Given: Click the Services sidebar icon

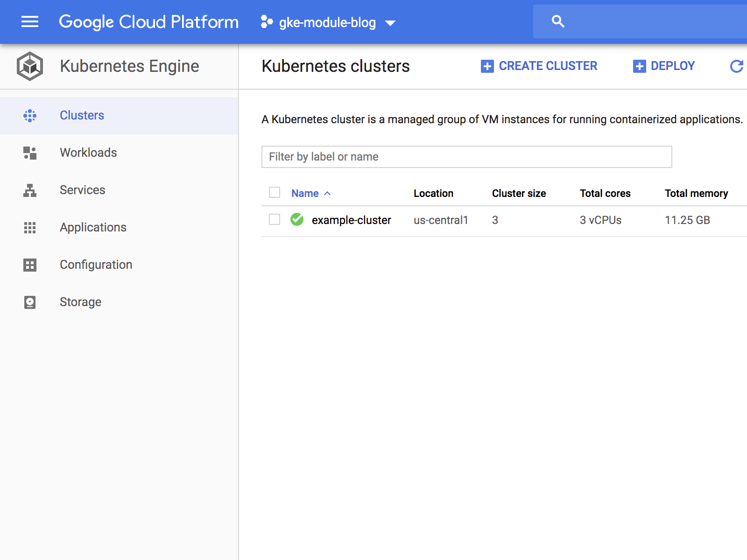Looking at the screenshot, I should [30, 190].
